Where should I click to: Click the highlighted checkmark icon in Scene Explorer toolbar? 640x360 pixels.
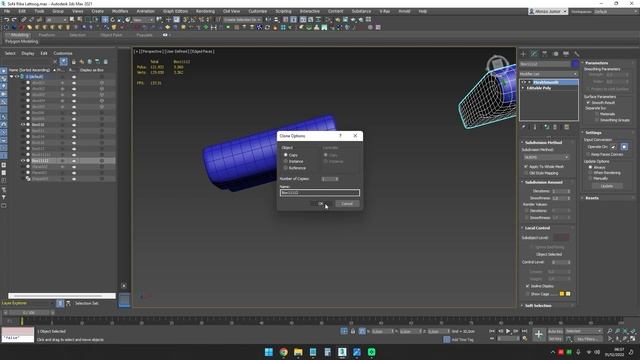[x=64, y=62]
